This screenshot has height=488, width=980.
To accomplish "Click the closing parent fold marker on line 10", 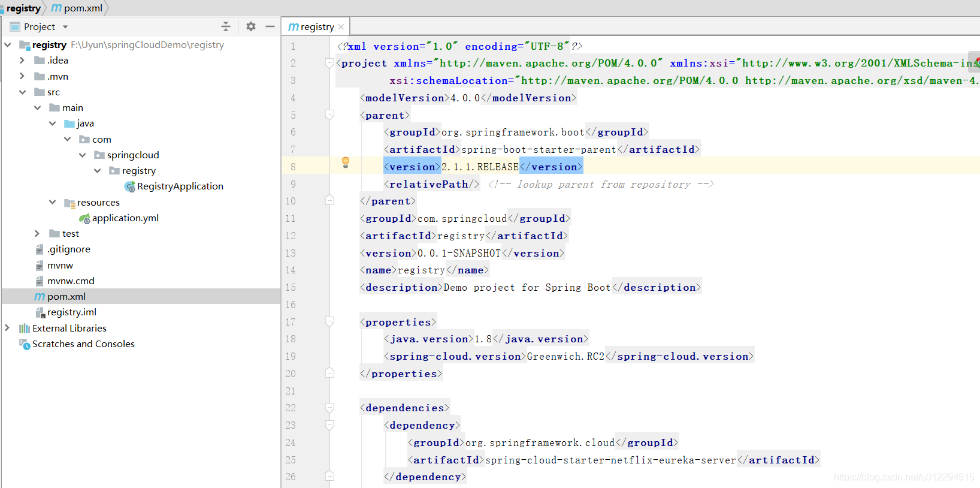I will pos(329,201).
